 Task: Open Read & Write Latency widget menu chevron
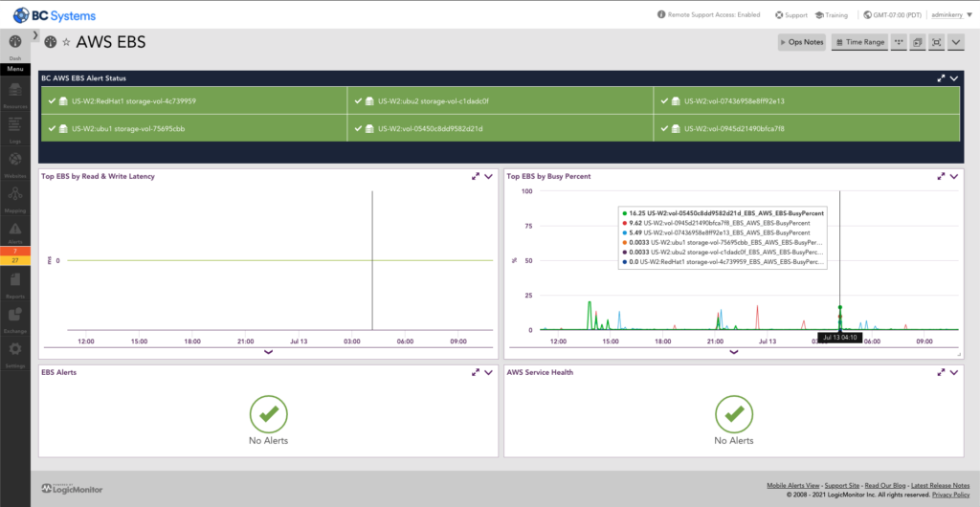488,177
